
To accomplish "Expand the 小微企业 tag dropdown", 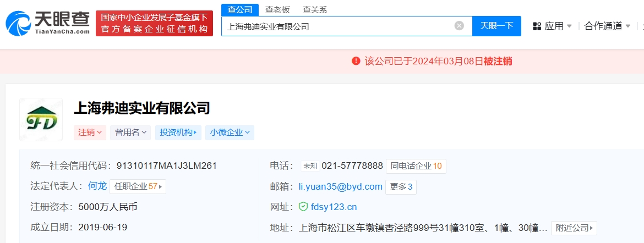I will coord(230,132).
